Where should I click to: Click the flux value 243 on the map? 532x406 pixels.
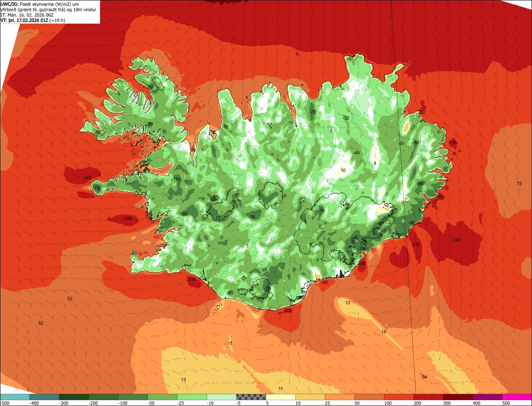(87, 178)
